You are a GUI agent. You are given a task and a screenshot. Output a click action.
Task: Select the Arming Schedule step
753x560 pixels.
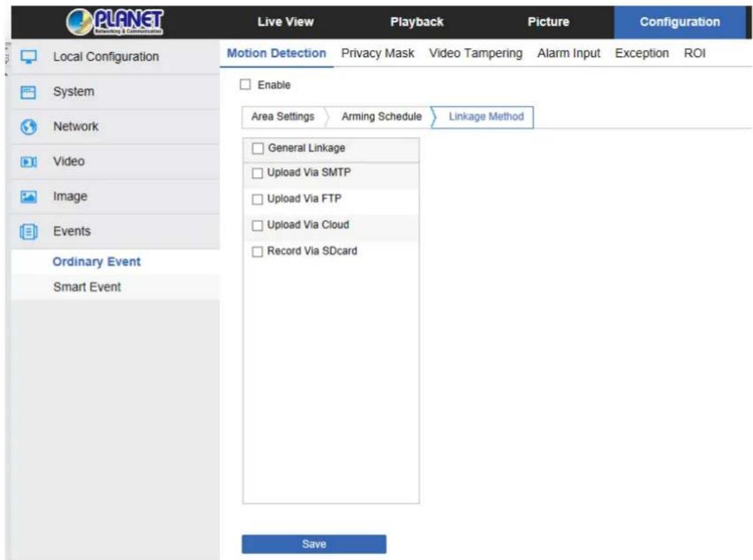pyautogui.click(x=382, y=117)
